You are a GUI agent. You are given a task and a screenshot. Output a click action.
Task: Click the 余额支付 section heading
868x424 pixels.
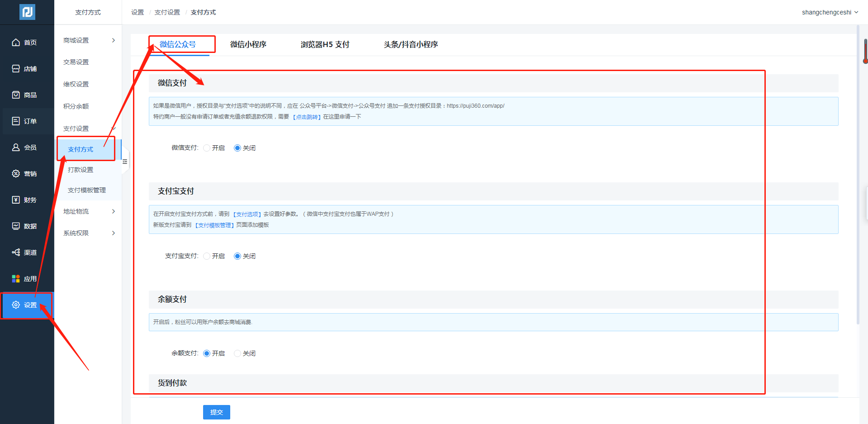click(x=172, y=299)
